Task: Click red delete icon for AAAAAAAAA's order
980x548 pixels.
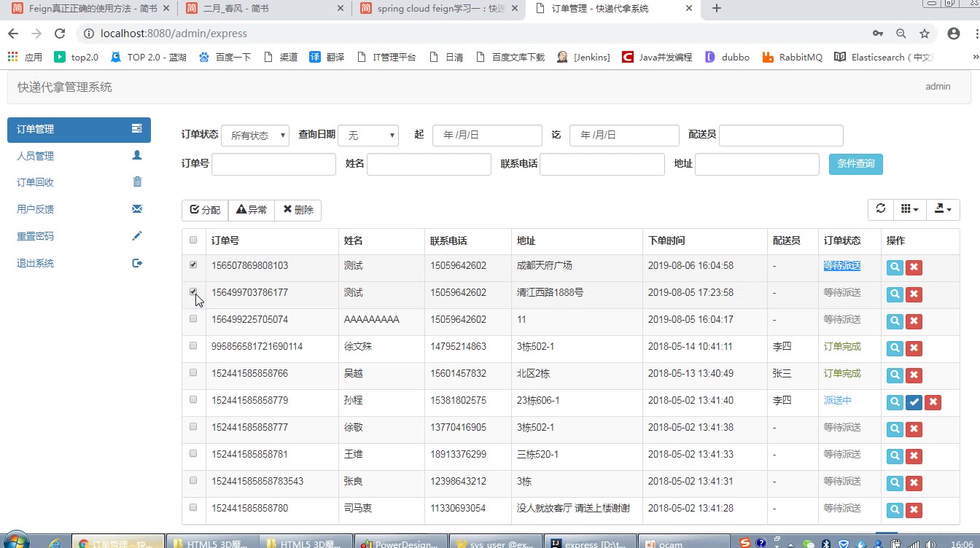Action: (914, 321)
